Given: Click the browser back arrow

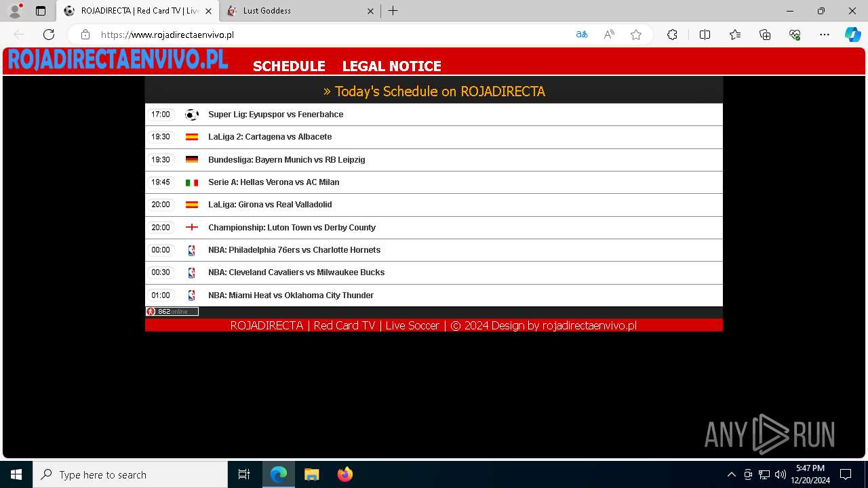Looking at the screenshot, I should point(19,35).
